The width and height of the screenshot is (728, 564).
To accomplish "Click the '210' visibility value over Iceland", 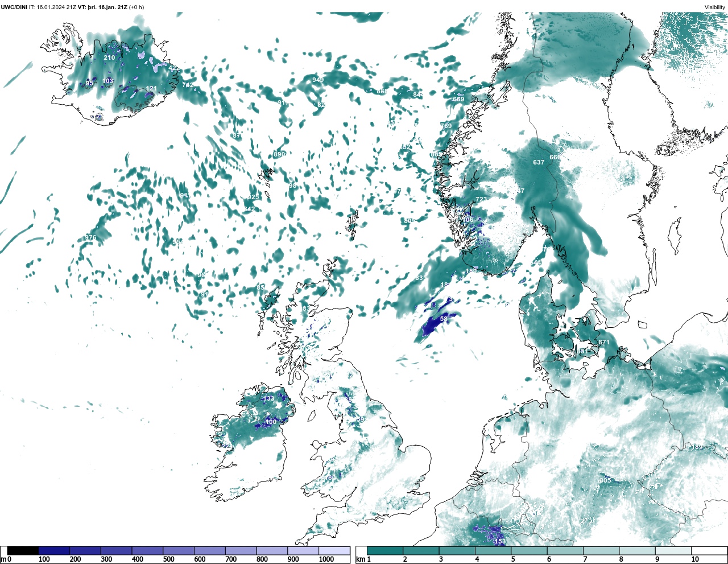I will coord(109,57).
